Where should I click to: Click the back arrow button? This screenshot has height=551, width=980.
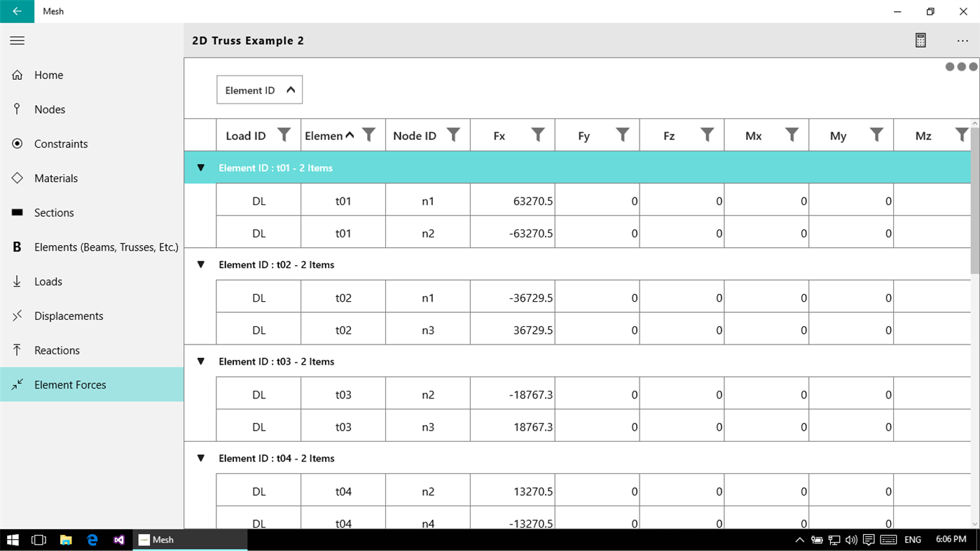16,11
